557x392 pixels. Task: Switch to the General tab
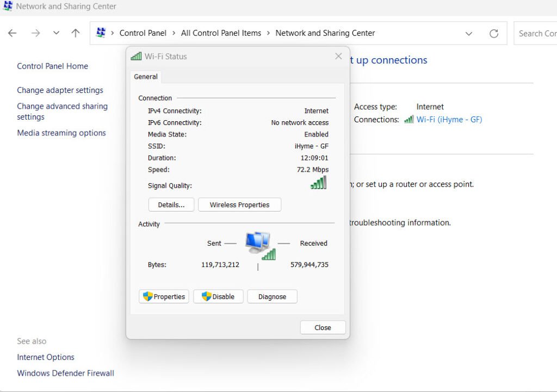(145, 77)
